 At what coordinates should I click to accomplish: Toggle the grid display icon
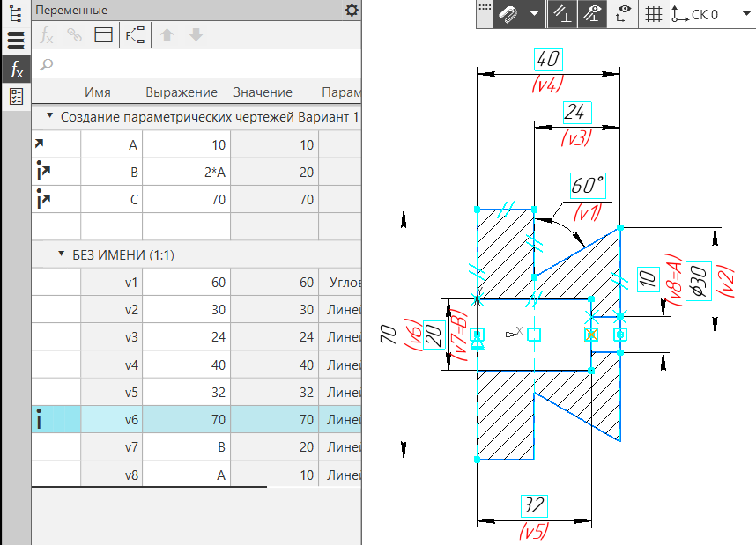point(653,14)
